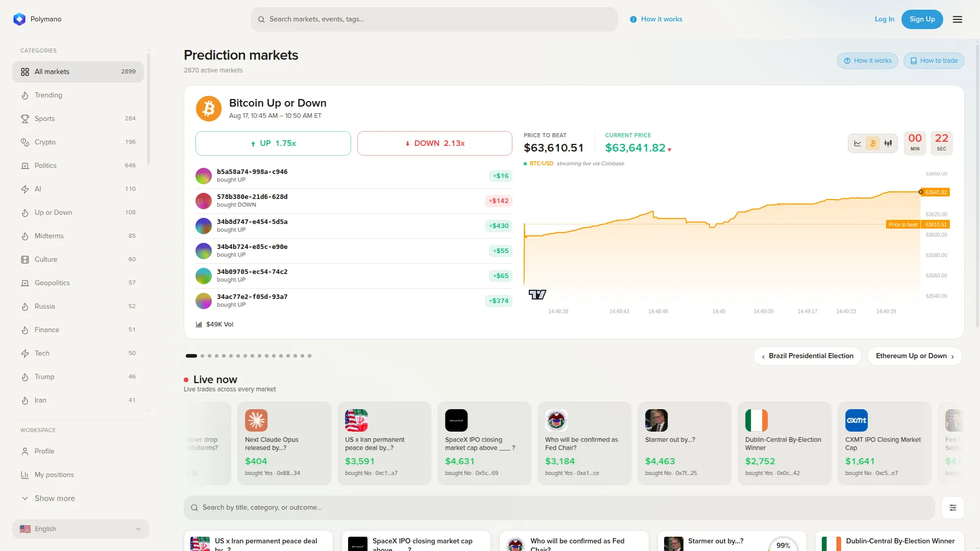Open the filter settings sliders icon
The height and width of the screenshot is (551, 980).
953,508
